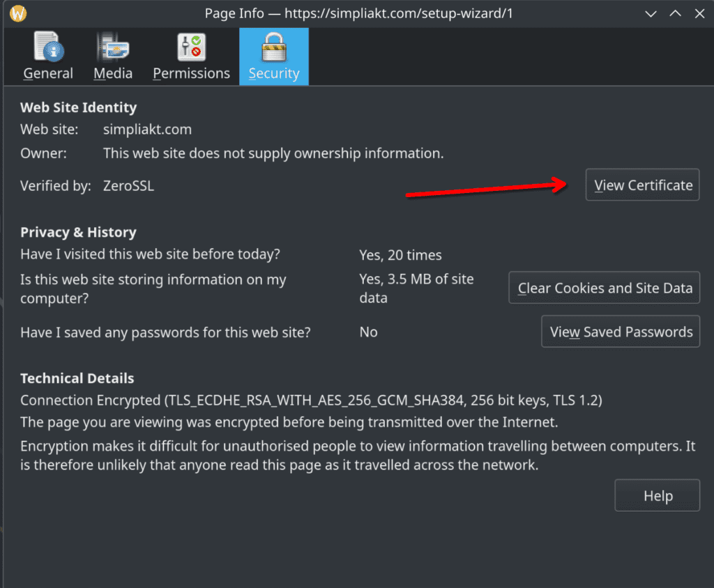The width and height of the screenshot is (714, 588).
Task: Minimize the Page Info window
Action: click(651, 13)
